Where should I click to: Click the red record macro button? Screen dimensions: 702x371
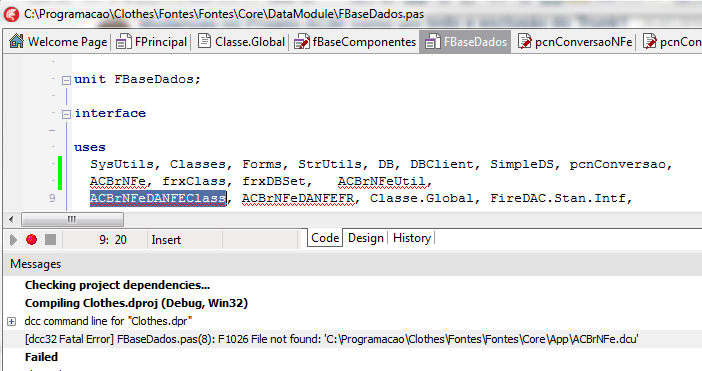click(31, 239)
